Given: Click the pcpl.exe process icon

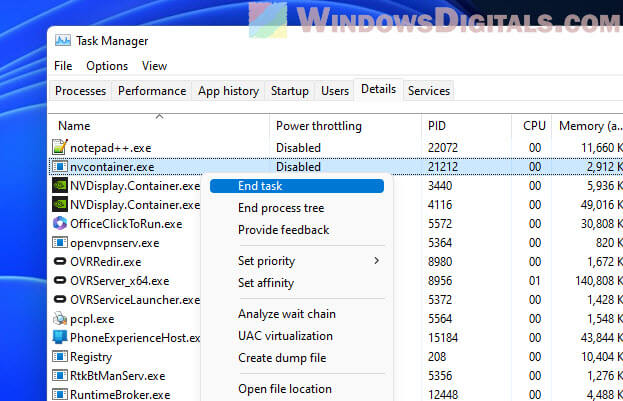Looking at the screenshot, I should tap(60, 319).
